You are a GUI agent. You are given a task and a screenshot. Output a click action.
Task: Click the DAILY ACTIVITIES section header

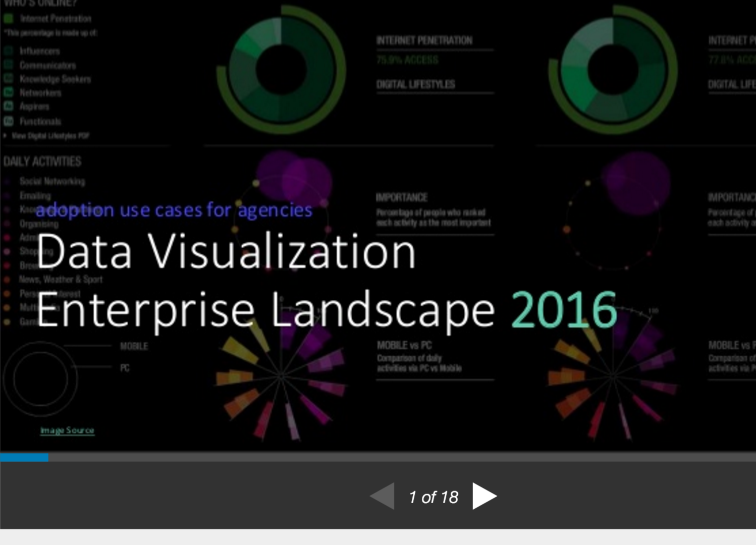tap(41, 161)
